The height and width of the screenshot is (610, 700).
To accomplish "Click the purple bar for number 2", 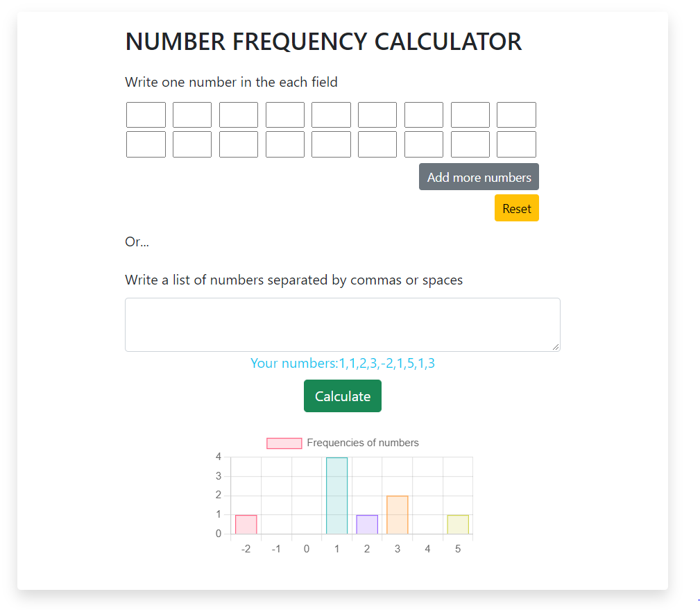I will 367,525.
